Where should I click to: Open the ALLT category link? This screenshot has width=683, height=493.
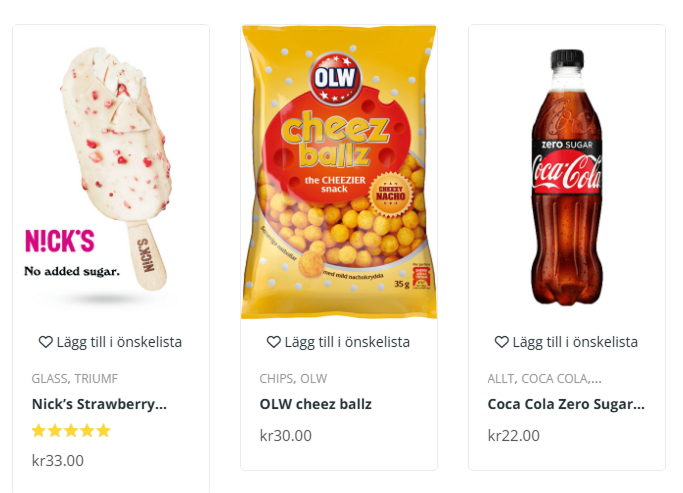[x=501, y=379]
